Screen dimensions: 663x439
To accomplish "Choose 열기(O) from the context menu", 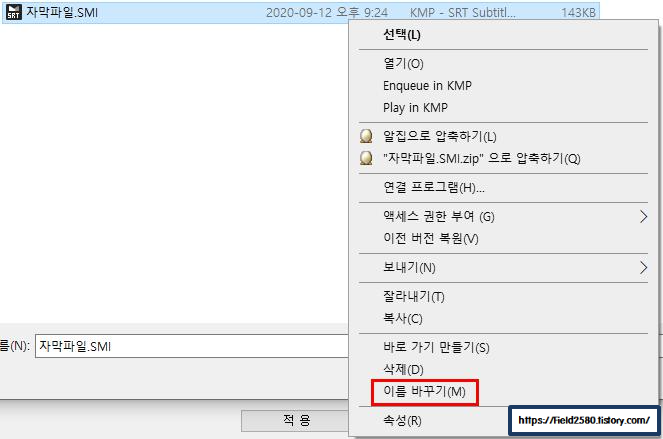I will [x=403, y=63].
